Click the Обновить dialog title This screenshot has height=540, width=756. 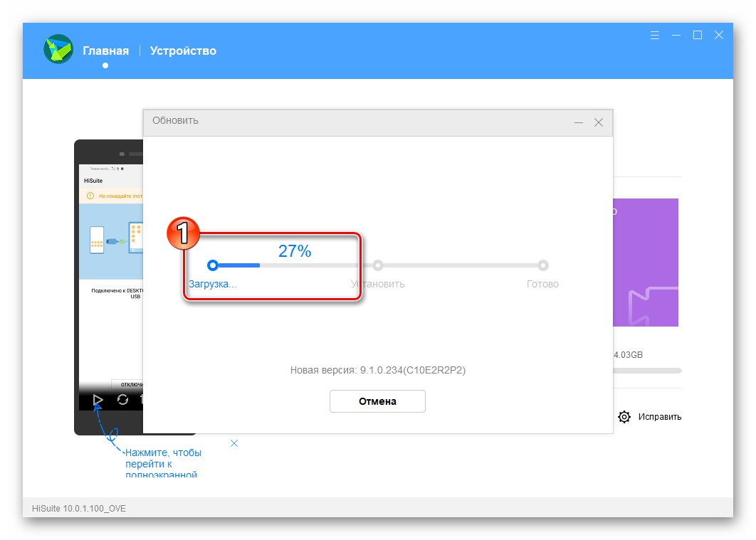(176, 120)
